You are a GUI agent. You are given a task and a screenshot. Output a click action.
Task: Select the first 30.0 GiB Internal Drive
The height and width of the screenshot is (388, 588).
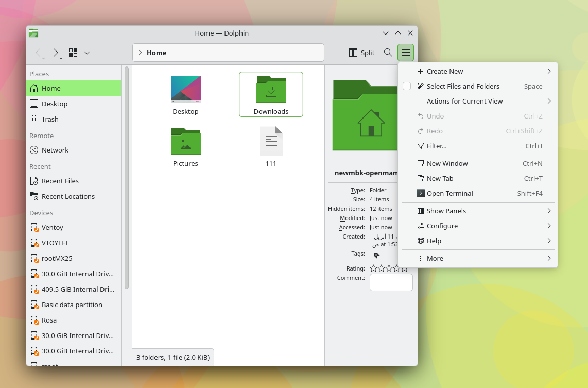[74, 274]
